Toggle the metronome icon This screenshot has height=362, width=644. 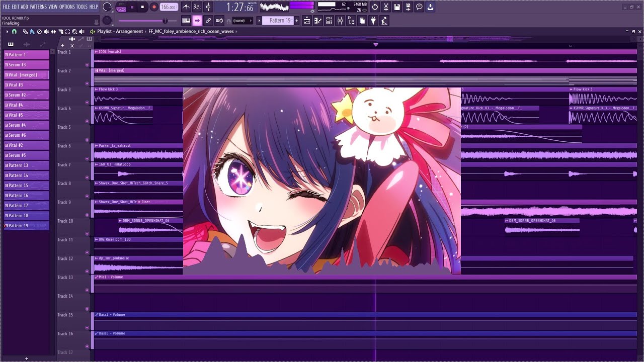(x=186, y=7)
